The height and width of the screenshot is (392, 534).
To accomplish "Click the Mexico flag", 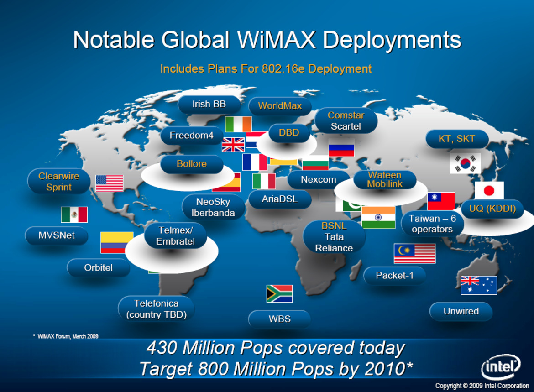I will [x=74, y=214].
